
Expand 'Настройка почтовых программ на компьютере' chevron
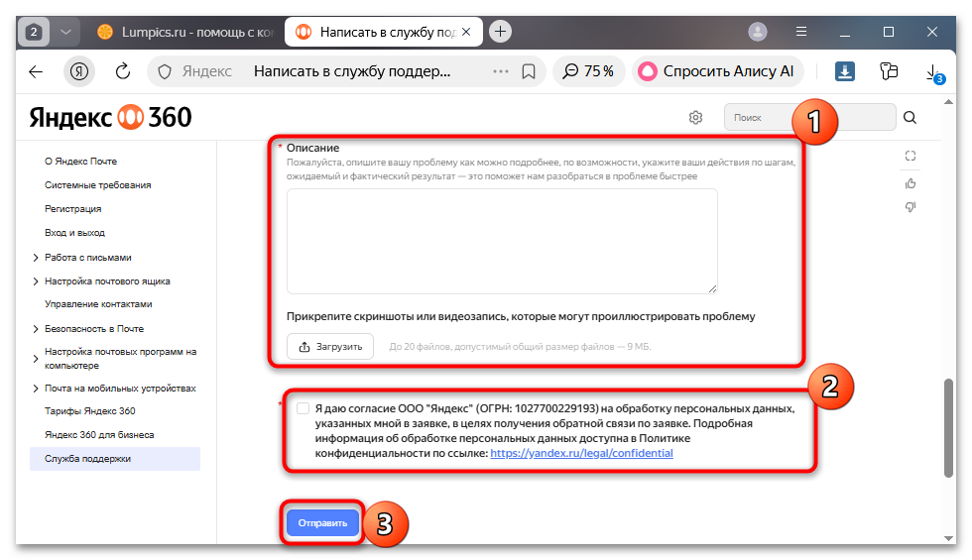(36, 359)
